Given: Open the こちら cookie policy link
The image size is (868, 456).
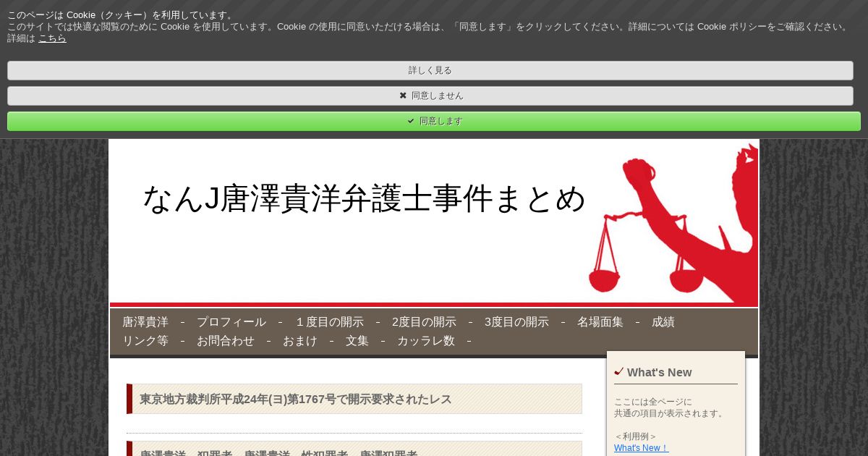Looking at the screenshot, I should pyautogui.click(x=52, y=38).
